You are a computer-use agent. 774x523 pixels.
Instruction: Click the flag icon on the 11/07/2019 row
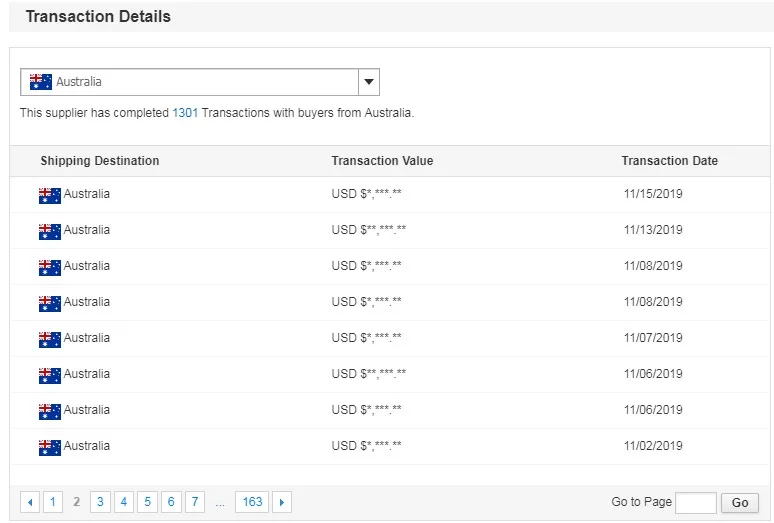pos(49,339)
